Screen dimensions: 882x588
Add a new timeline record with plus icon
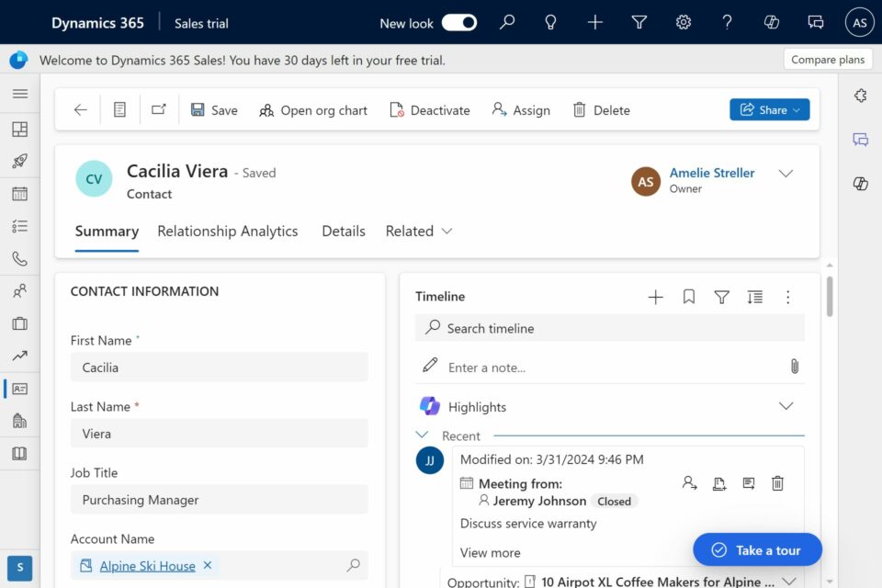pyautogui.click(x=655, y=297)
